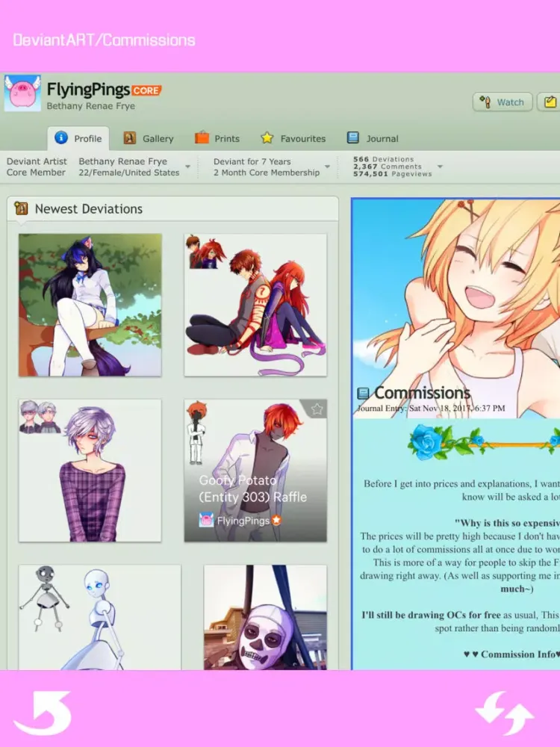Expand the deviations statistics dropdown arrow
Image resolution: width=560 pixels, height=747 pixels.
click(440, 167)
